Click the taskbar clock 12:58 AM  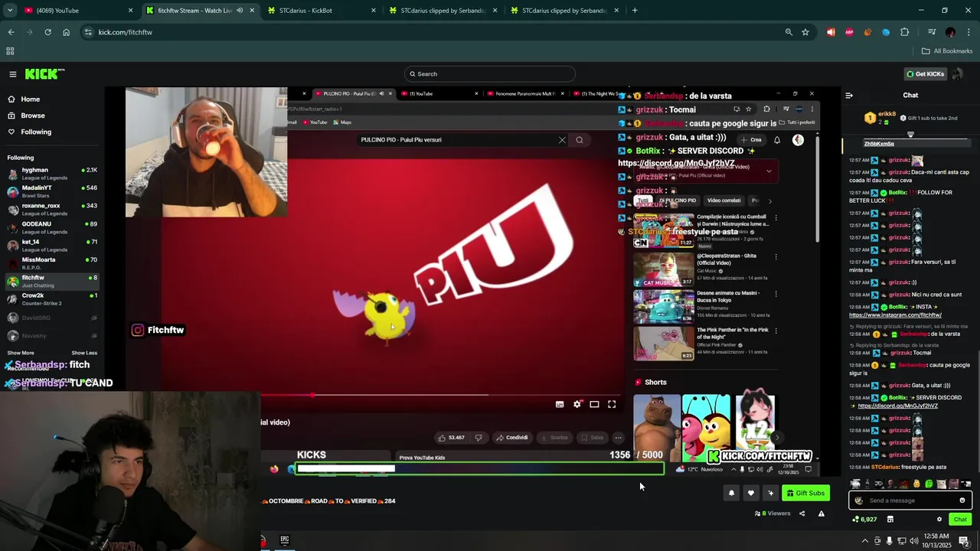[x=936, y=541]
